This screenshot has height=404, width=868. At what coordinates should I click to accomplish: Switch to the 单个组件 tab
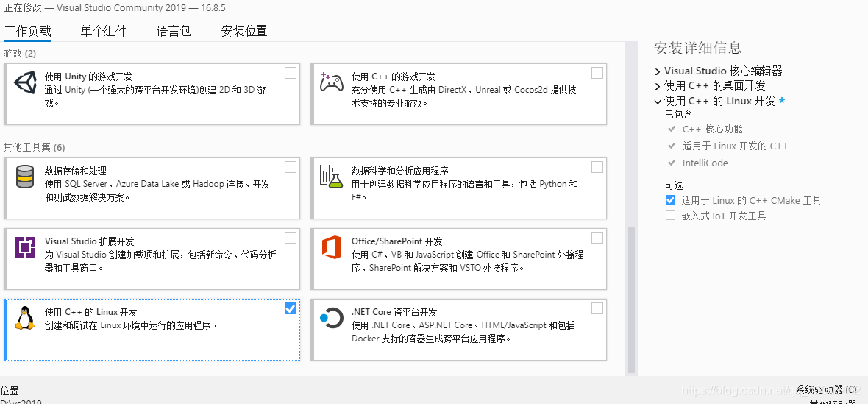104,31
